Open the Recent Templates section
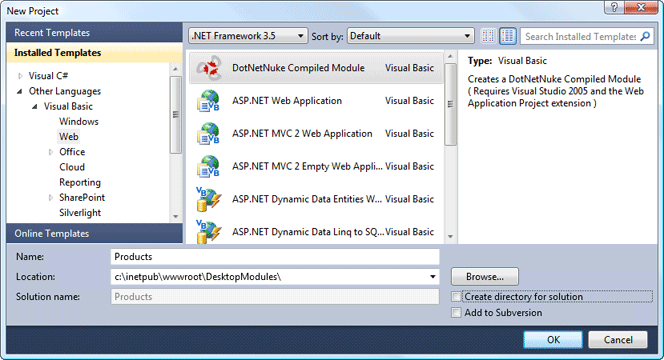Screen dimensions: 664x360 point(94,33)
